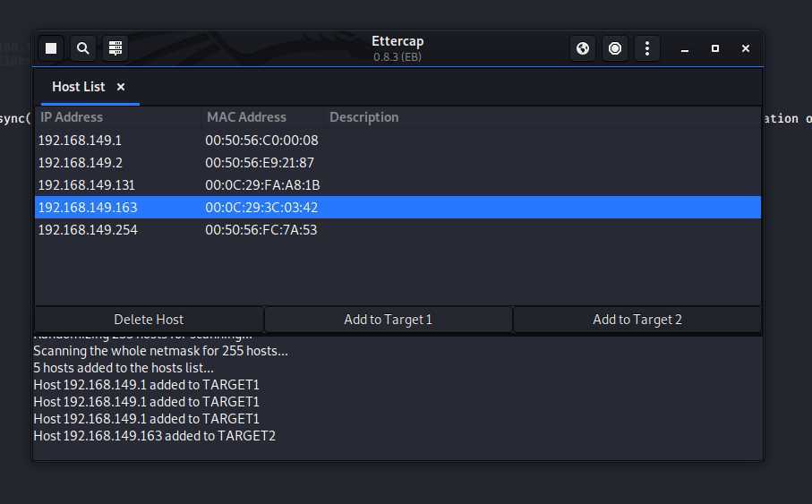Click MAC address 00:50:56:C0:00:08
Screen dimensions: 812x504
pyautogui.click(x=261, y=141)
